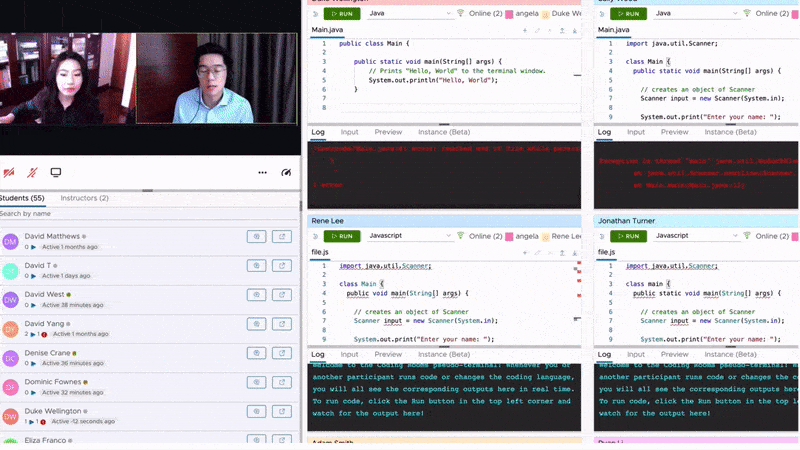Image resolution: width=800 pixels, height=450 pixels.
Task: Click the student list vertical scrollbar
Action: tap(301, 206)
